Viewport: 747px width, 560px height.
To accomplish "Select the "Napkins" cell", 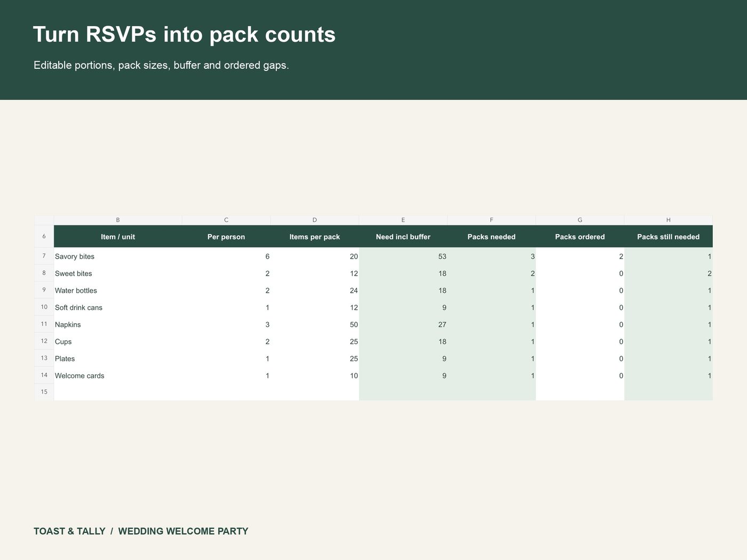I will (118, 325).
